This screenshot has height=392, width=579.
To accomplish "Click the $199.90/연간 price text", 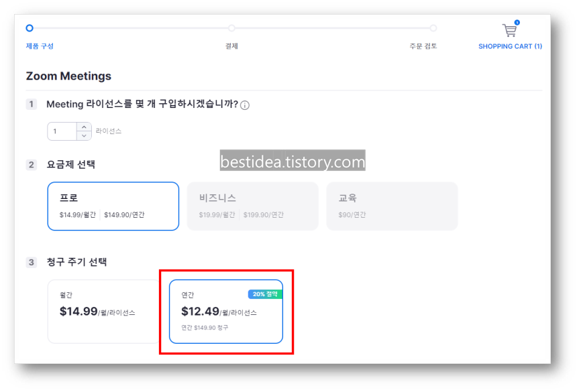I will (x=264, y=214).
